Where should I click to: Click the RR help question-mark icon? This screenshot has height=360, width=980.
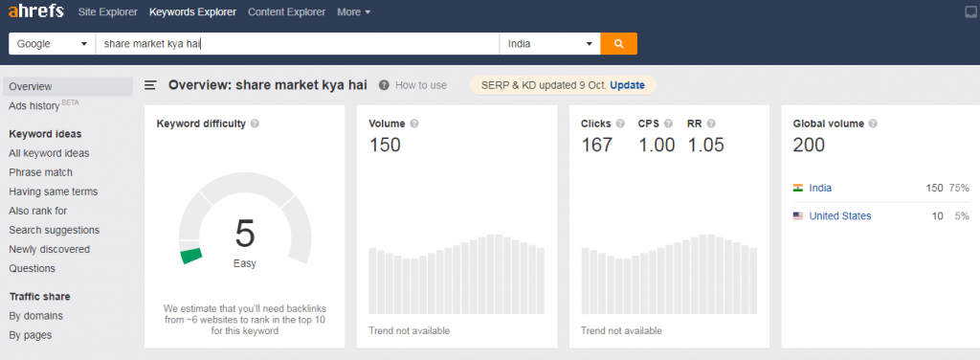pyautogui.click(x=711, y=124)
